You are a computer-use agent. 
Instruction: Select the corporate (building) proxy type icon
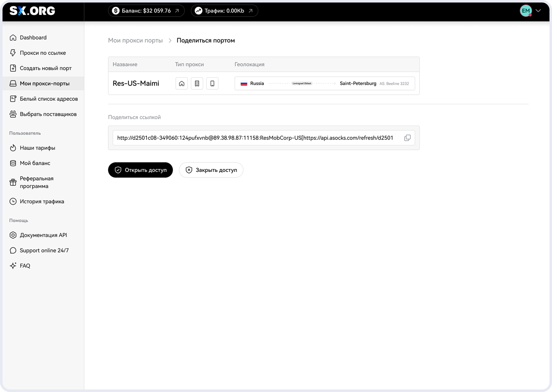click(197, 83)
